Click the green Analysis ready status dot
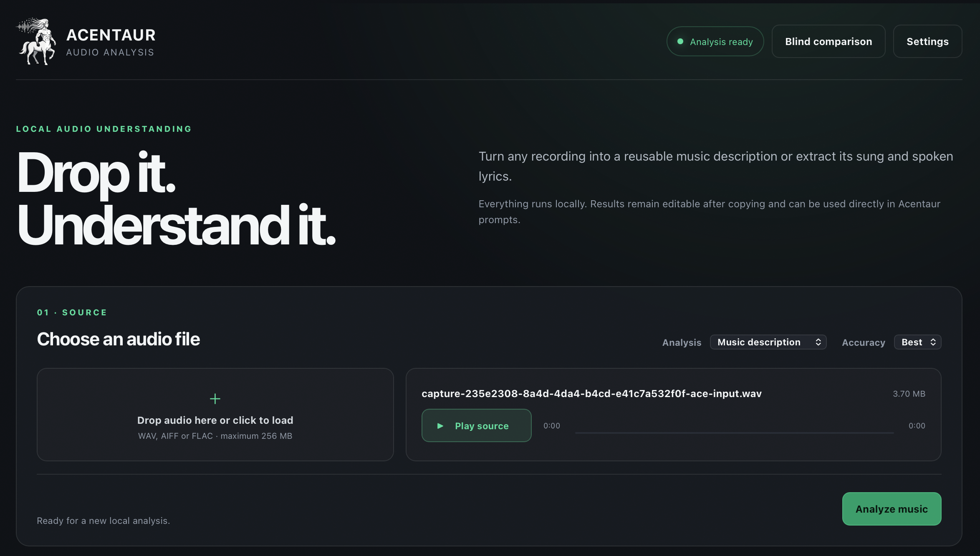 coord(680,41)
